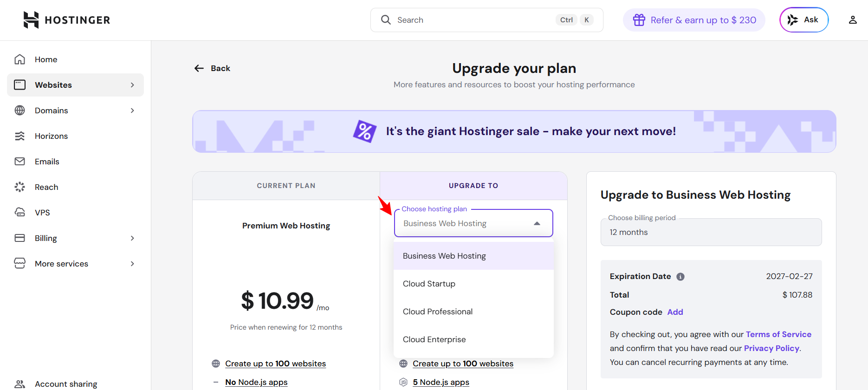
Task: Click the Account sharing people icon
Action: coord(19,384)
